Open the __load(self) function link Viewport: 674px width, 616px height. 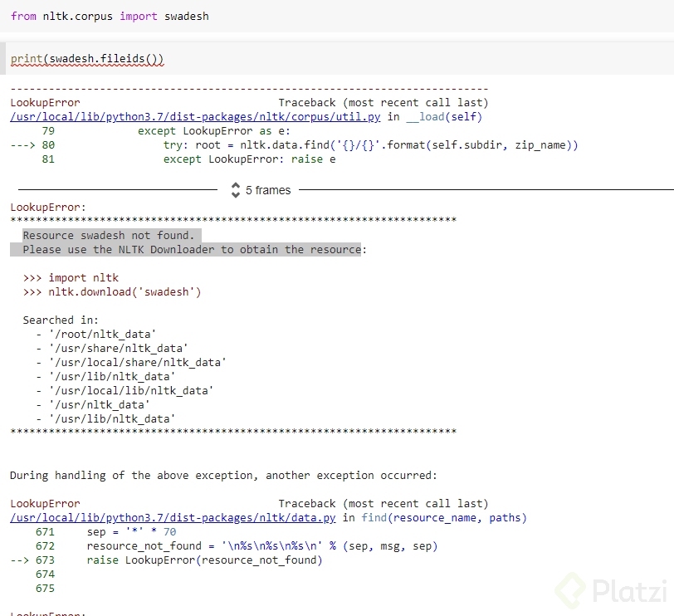(x=444, y=117)
